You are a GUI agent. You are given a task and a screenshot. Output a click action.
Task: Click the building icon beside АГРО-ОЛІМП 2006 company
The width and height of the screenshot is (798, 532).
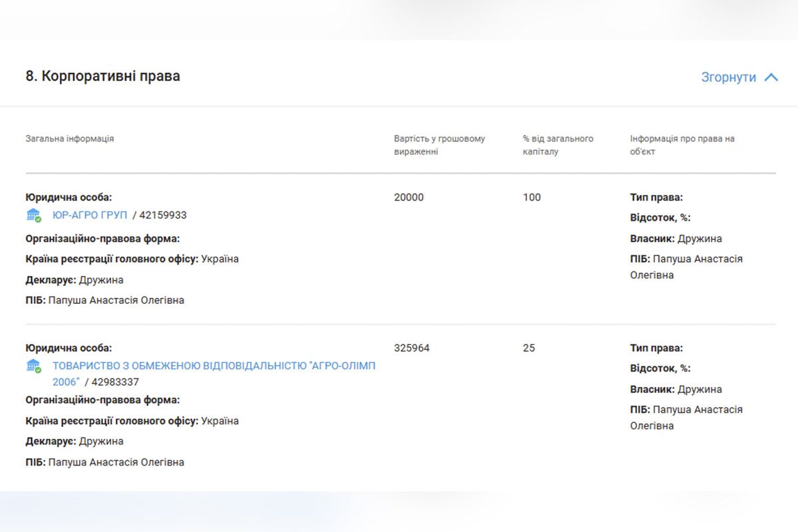coord(33,366)
